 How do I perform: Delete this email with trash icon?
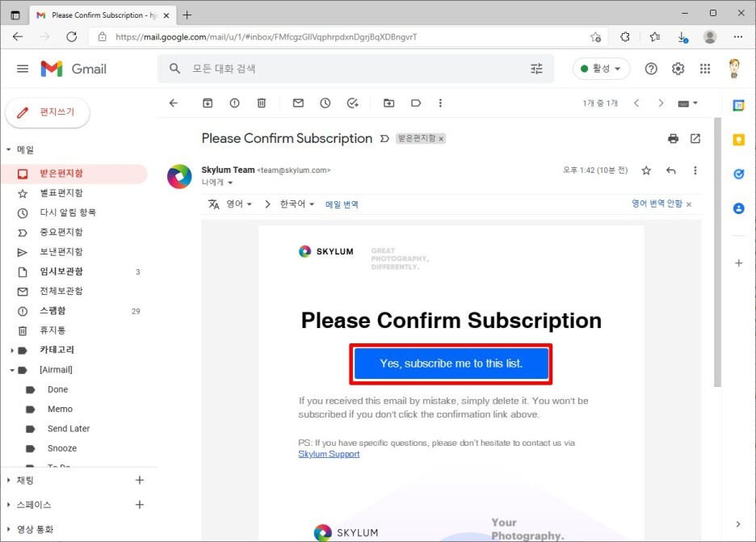point(262,103)
